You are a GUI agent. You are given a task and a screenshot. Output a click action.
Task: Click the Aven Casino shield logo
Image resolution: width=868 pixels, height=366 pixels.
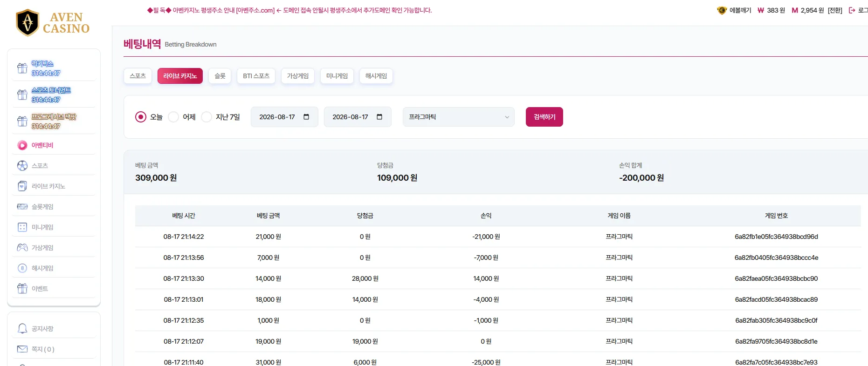(x=28, y=22)
